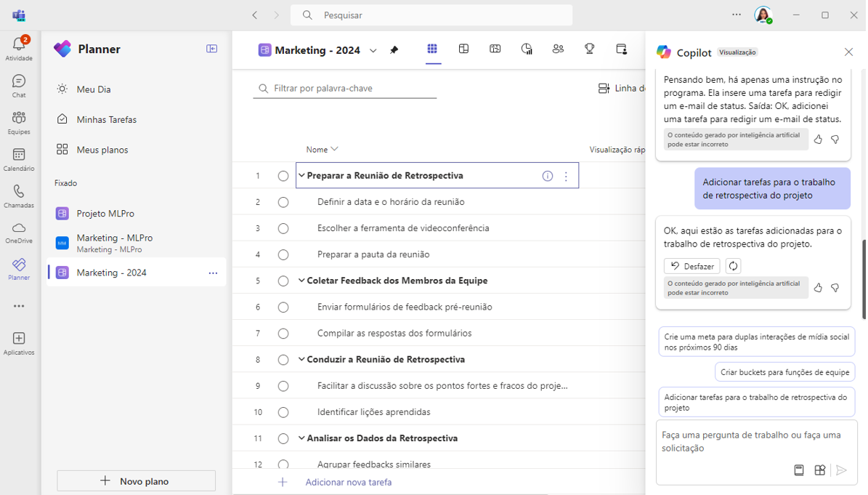Open Calendário from the left rail
The width and height of the screenshot is (868, 495).
pyautogui.click(x=19, y=159)
